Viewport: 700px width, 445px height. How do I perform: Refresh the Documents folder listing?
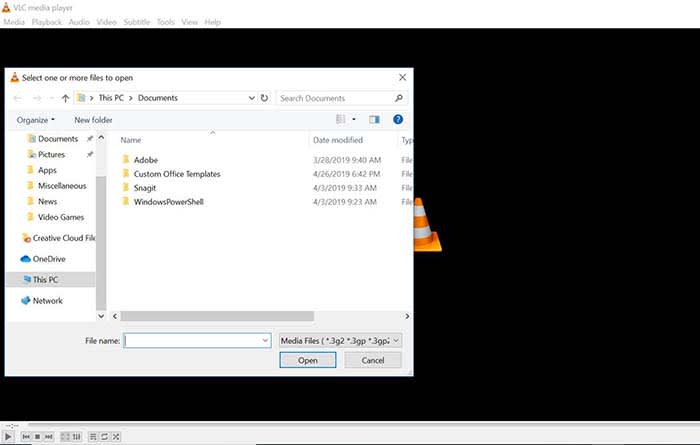[x=264, y=98]
